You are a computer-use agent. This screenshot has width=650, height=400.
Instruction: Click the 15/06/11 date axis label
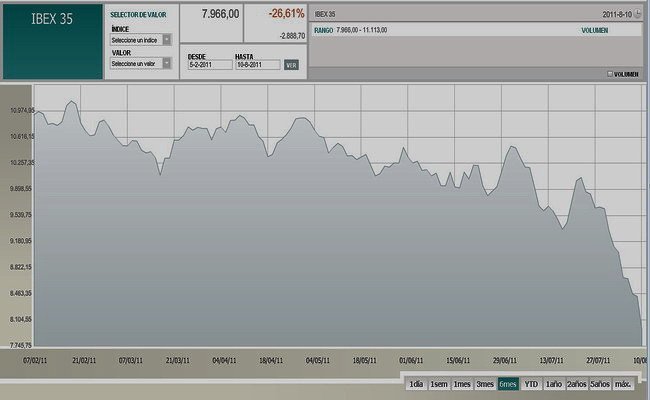[458, 360]
